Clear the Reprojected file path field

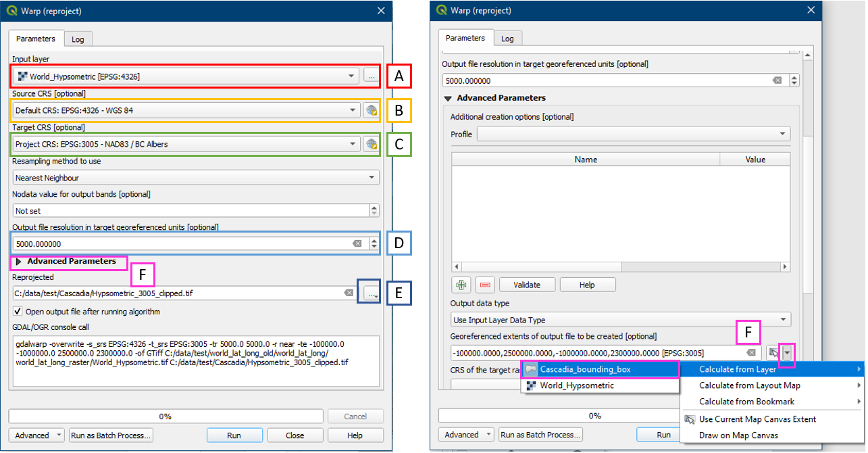click(348, 293)
